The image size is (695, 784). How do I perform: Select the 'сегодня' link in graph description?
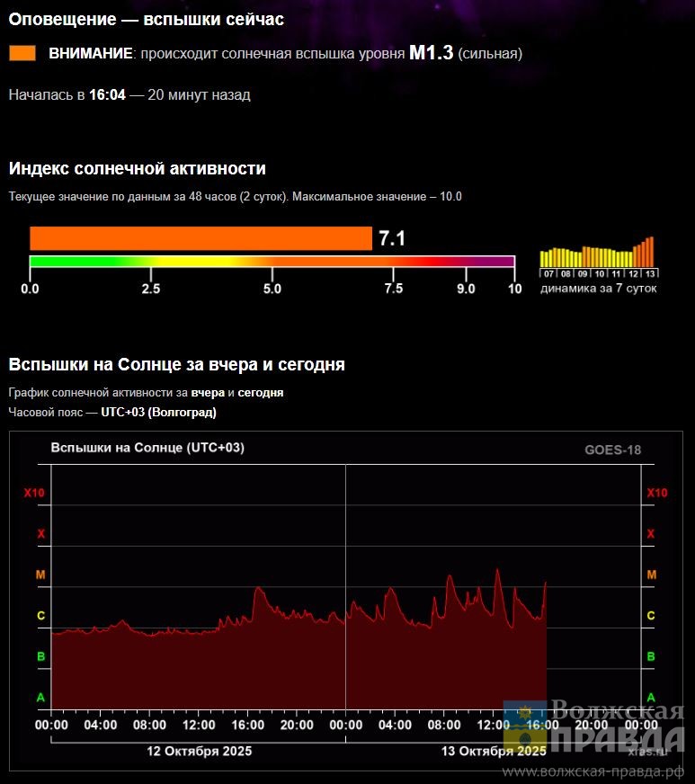pos(261,393)
